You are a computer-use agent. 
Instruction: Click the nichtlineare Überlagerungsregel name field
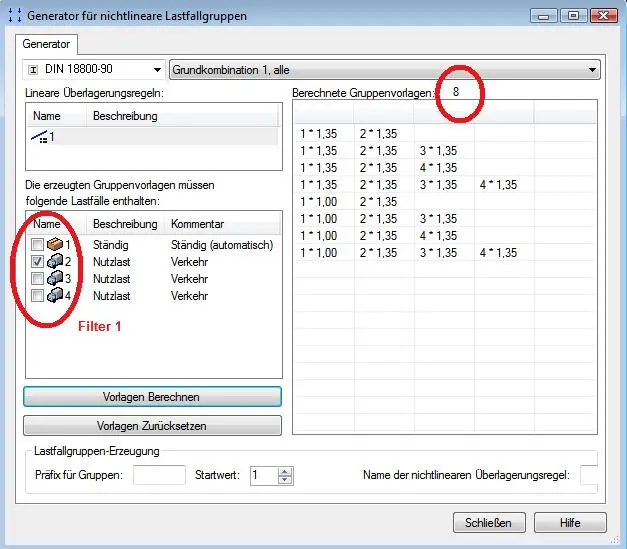589,475
